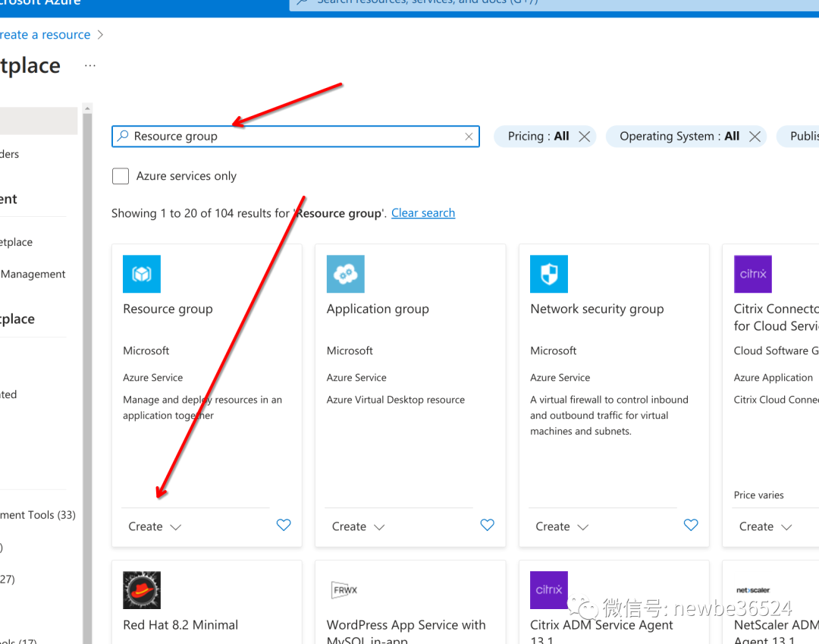Click 'Azure Application' label on Citrix card
819x644 pixels.
click(x=773, y=378)
